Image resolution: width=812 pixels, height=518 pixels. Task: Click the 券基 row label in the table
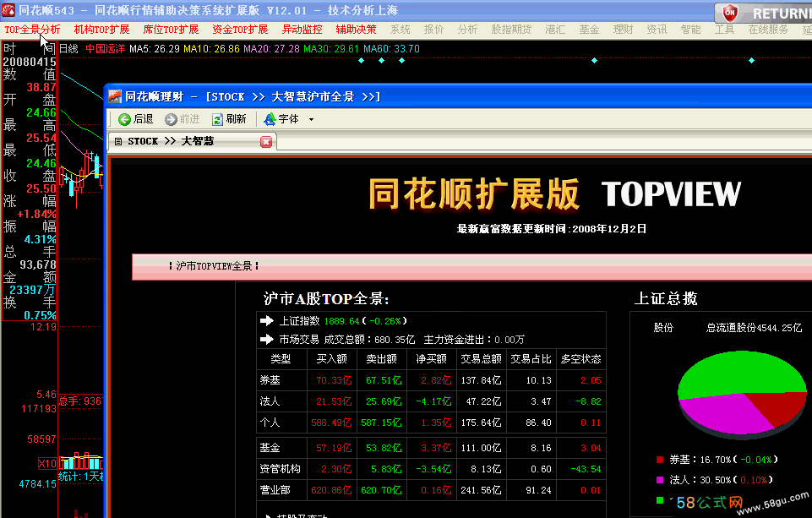(x=270, y=380)
